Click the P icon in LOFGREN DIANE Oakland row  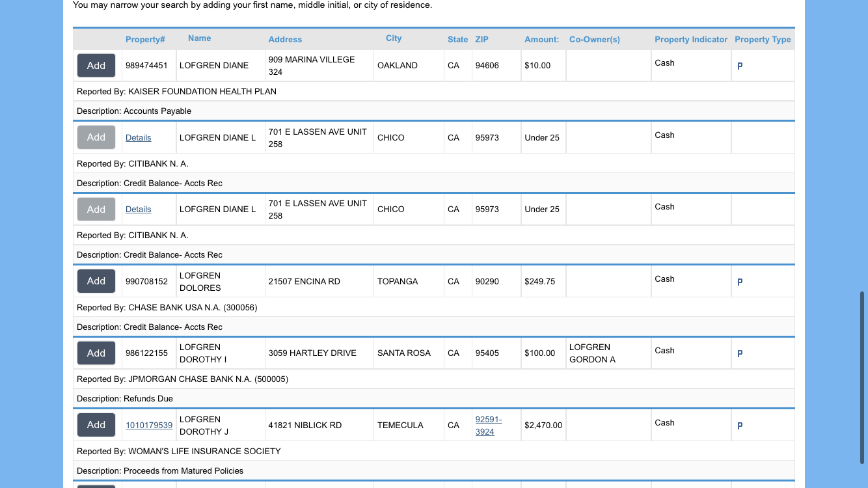point(740,66)
